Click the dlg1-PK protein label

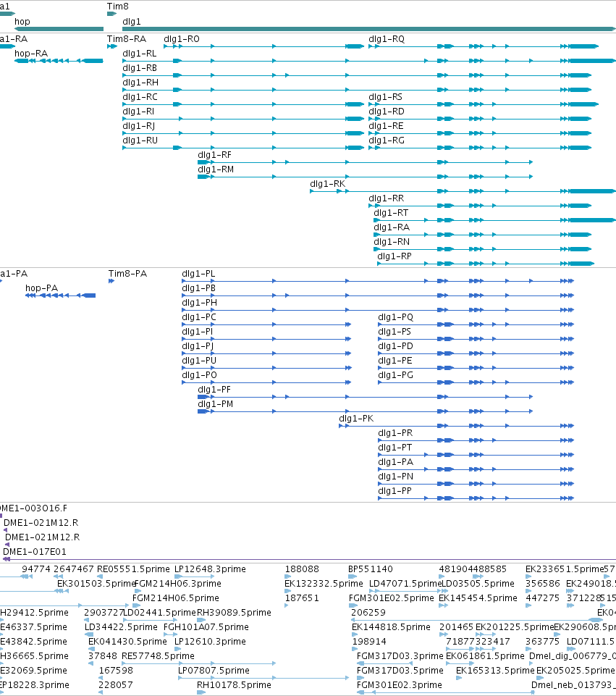[356, 419]
